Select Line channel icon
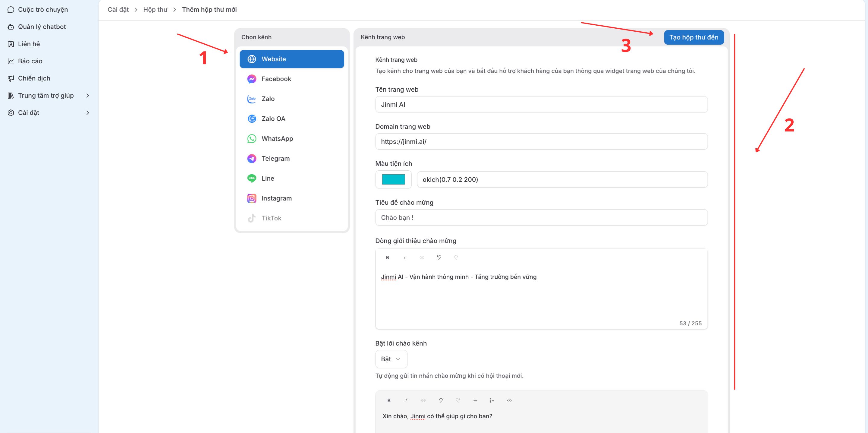The height and width of the screenshot is (433, 868). 252,179
